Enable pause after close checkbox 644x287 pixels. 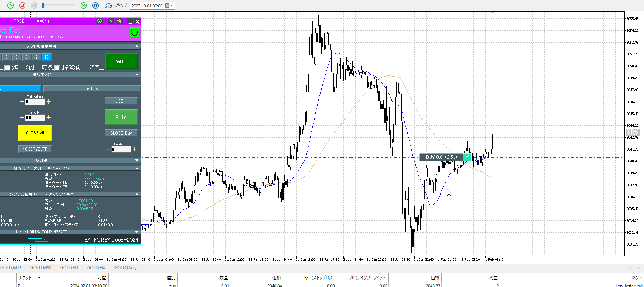click(x=7, y=68)
